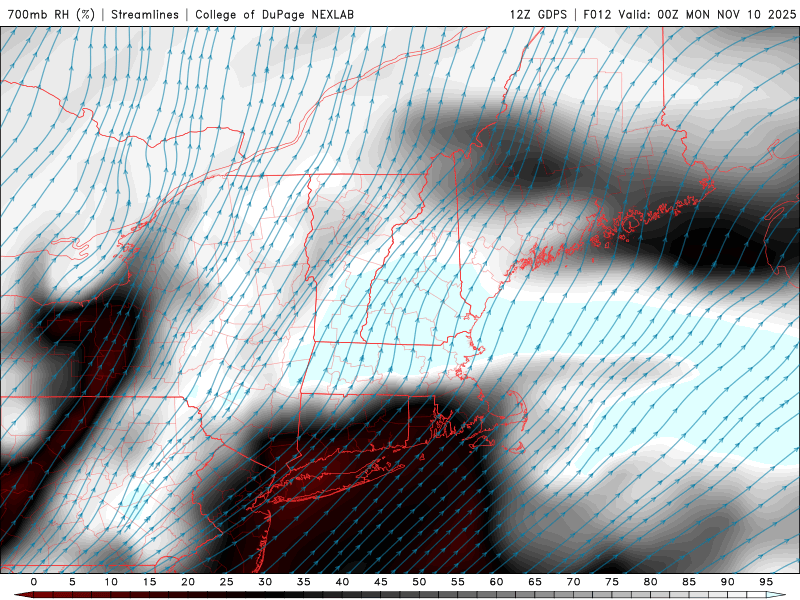Click the 0 label on the color scale
Viewport: 800px width, 600px height.
(x=34, y=582)
